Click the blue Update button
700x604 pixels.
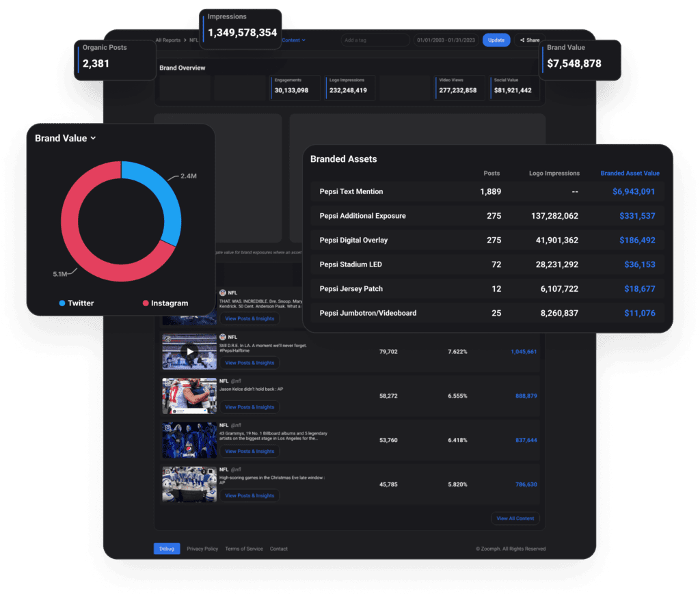(496, 40)
